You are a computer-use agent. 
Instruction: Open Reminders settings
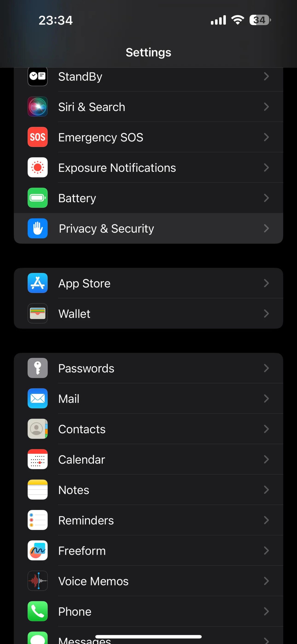pyautogui.click(x=148, y=520)
